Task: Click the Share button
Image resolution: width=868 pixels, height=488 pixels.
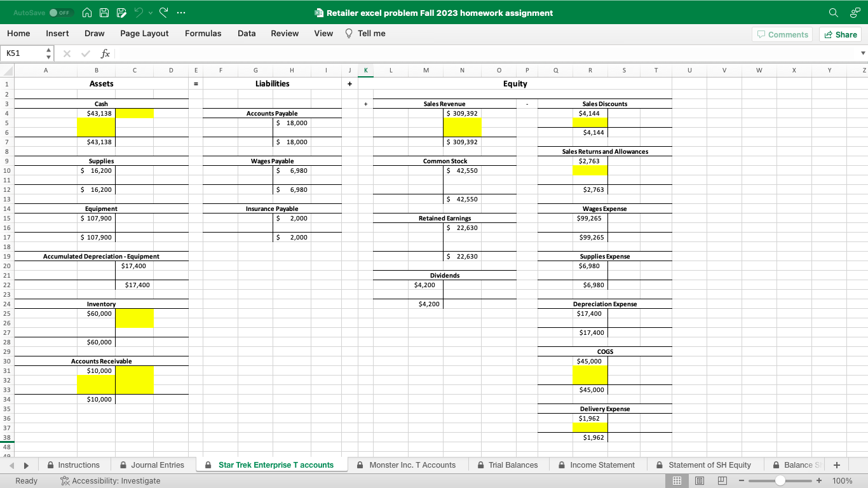Action: click(x=840, y=34)
